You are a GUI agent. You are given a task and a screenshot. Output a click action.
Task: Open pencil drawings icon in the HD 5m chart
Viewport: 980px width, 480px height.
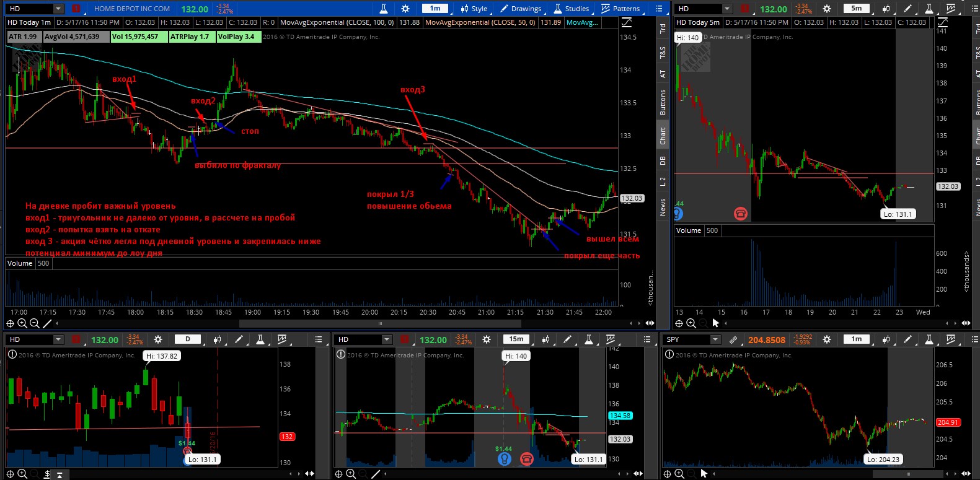point(907,9)
